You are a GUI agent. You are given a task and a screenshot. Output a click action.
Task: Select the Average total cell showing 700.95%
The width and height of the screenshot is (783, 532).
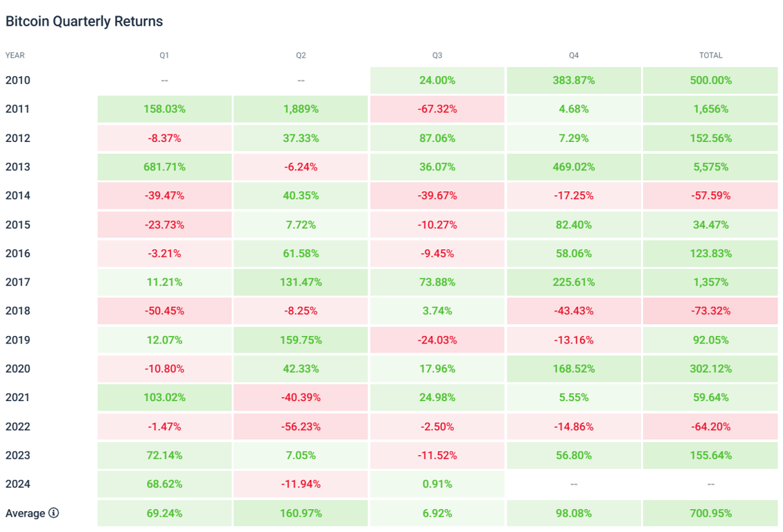tap(710, 513)
